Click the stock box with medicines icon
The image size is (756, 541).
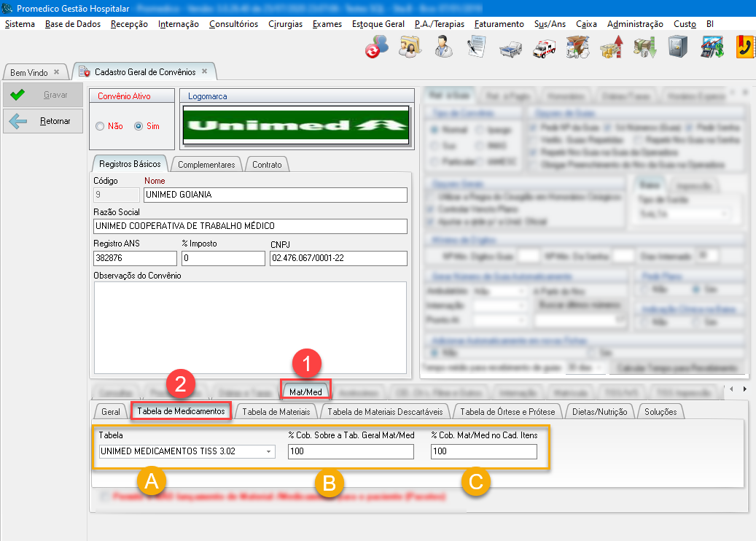[x=577, y=47]
